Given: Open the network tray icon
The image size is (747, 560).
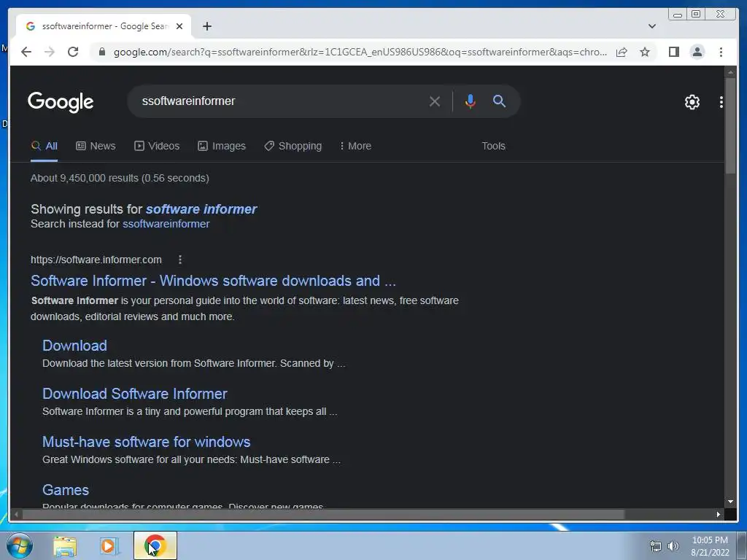Looking at the screenshot, I should 656,546.
